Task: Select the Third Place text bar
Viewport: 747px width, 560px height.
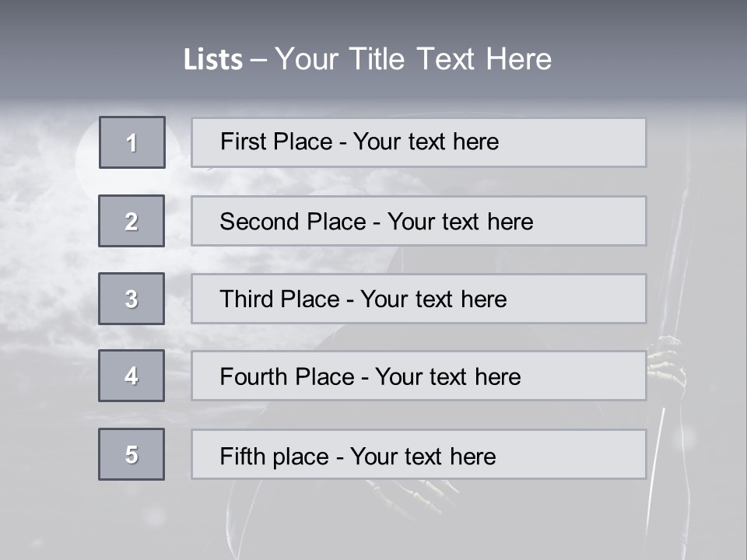Action: tap(419, 299)
